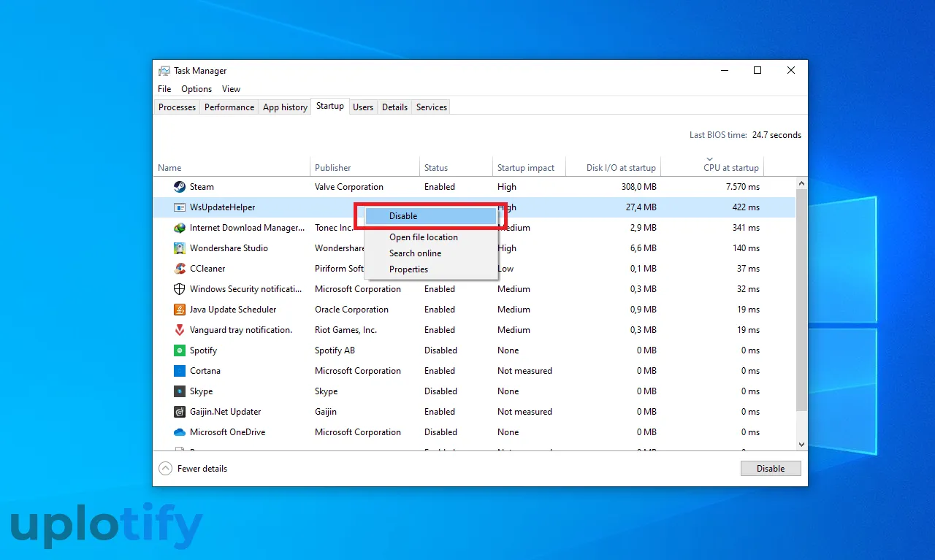Screen dimensions: 935x560
Task: Switch to the Details tab
Action: click(394, 107)
